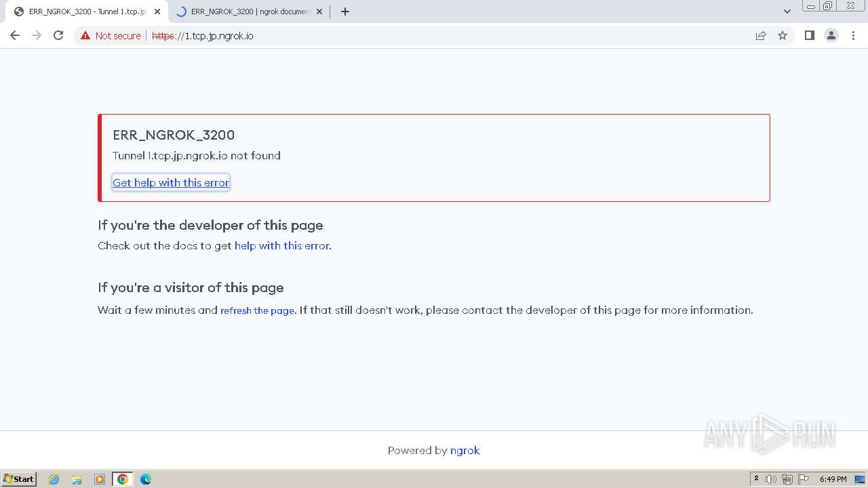868x488 pixels.
Task: Open the Chrome profile avatar
Action: point(831,35)
